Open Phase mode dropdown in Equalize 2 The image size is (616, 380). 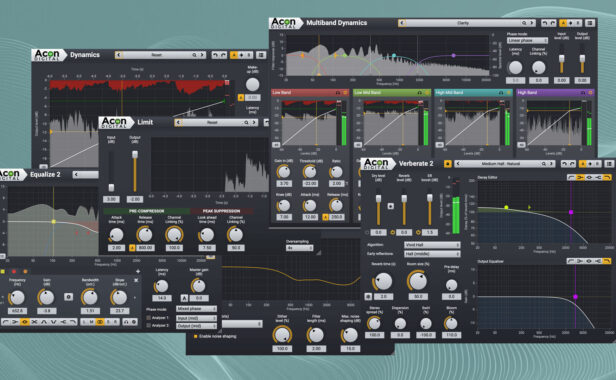tap(196, 309)
